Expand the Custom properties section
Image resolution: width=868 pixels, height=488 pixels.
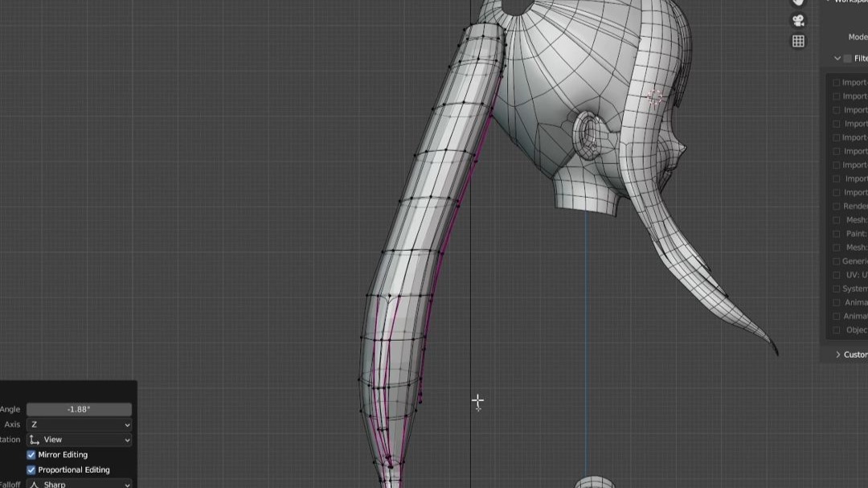[838, 355]
